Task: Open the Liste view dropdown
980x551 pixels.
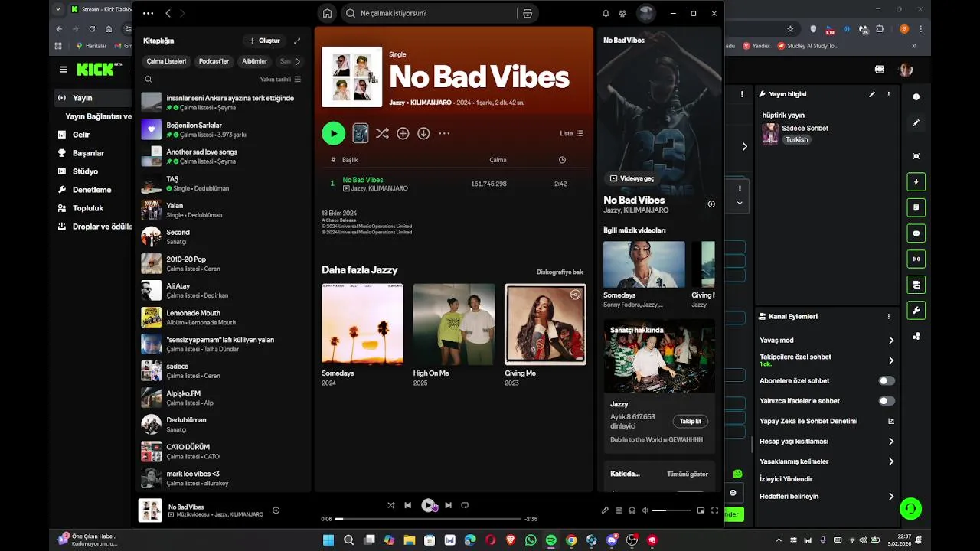Action: pos(571,133)
